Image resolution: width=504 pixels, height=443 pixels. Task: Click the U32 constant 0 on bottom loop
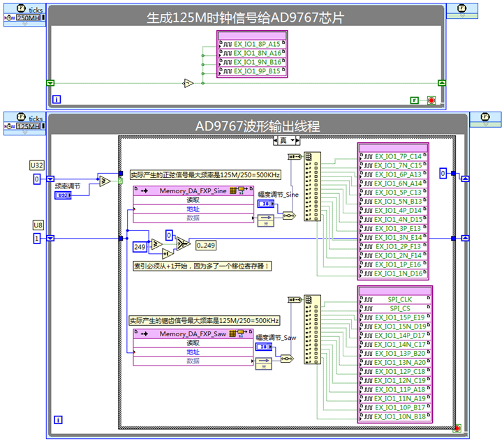[37, 179]
